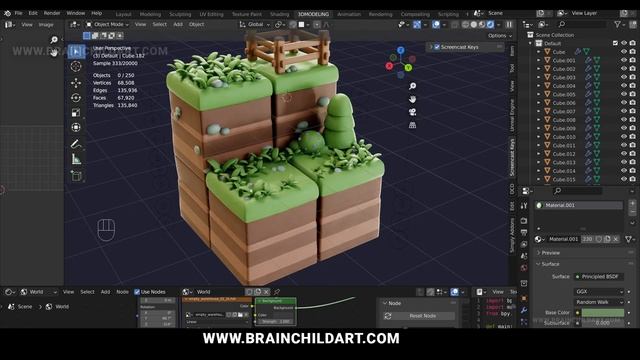Viewport: 640px width, 360px height.
Task: Click the viewport Object menu button
Action: point(196,24)
